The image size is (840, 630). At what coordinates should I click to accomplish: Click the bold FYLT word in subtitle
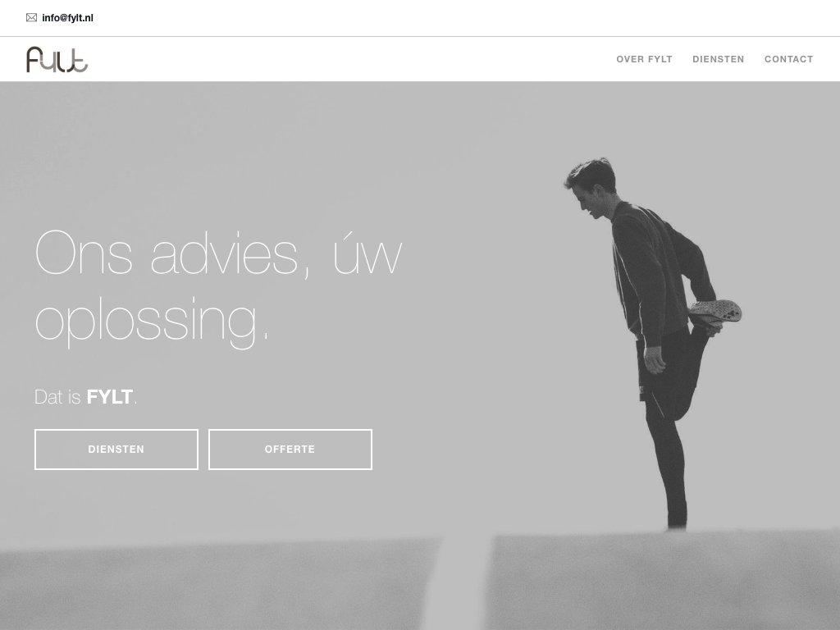click(x=109, y=397)
